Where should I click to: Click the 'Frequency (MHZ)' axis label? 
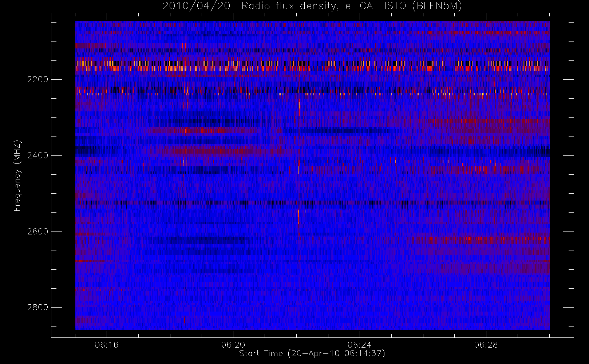click(17, 175)
